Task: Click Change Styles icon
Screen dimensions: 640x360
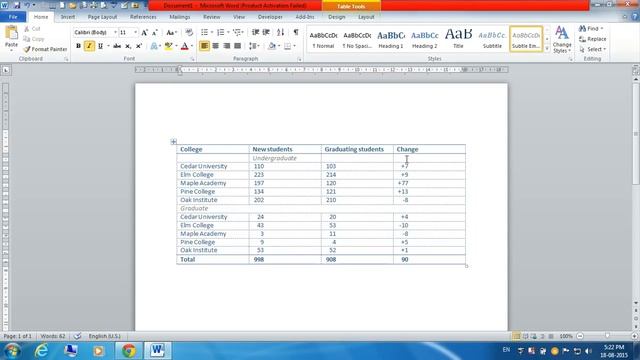Action: 562,39
